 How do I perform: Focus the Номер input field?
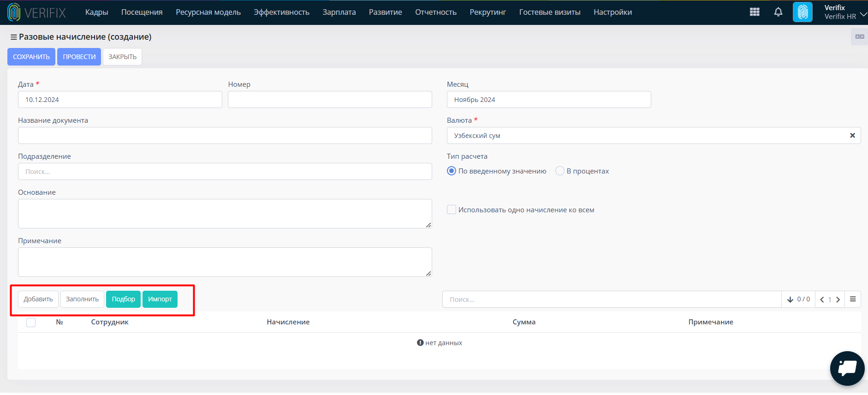330,100
